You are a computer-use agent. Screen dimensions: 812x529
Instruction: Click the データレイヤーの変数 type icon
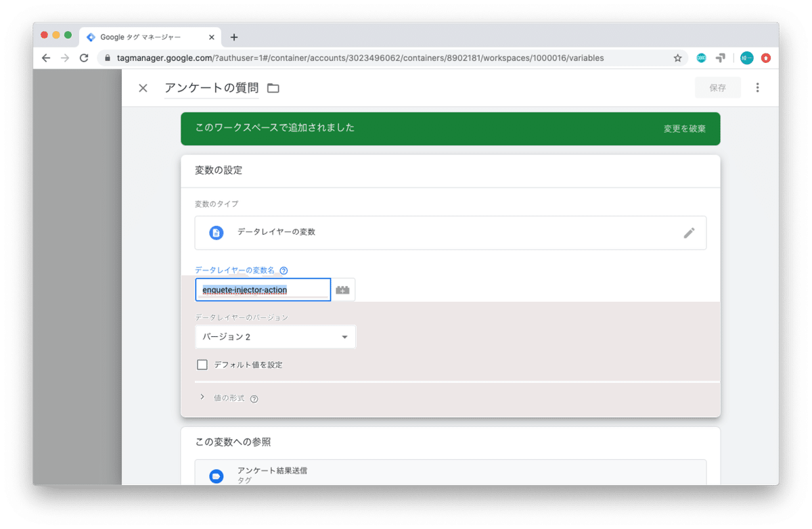(x=216, y=233)
